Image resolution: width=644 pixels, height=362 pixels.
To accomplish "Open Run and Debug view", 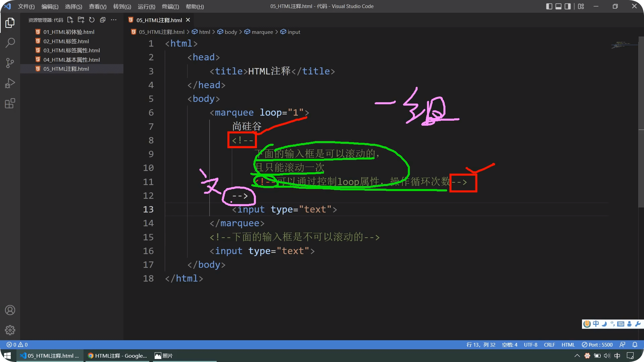I will 10,83.
